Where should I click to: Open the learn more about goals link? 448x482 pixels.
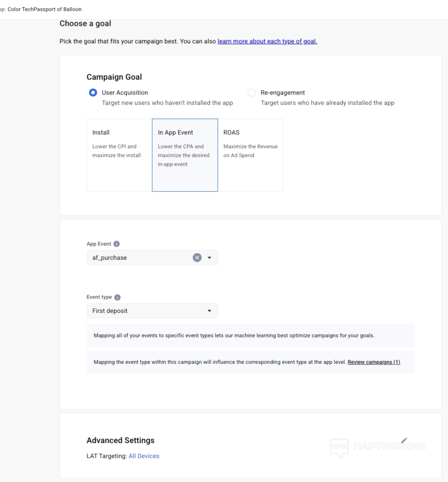click(267, 41)
